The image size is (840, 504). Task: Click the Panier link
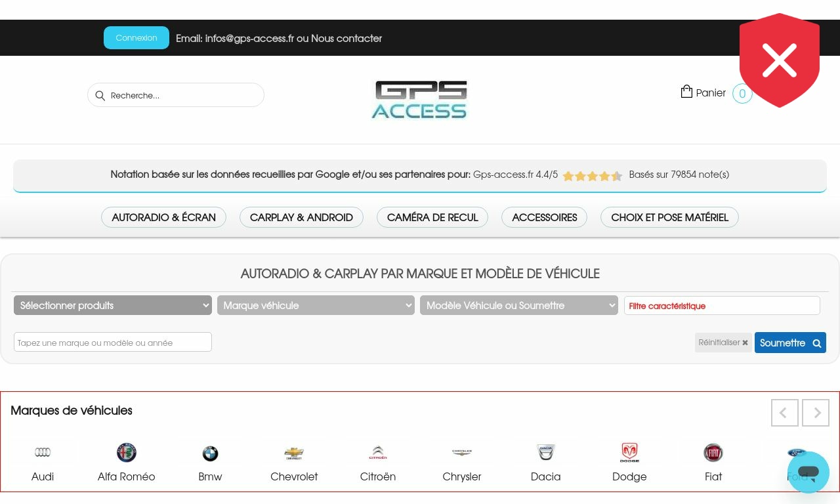[x=711, y=93]
